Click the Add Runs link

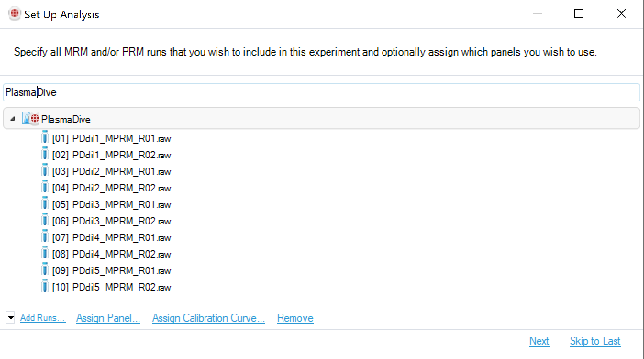(43, 318)
